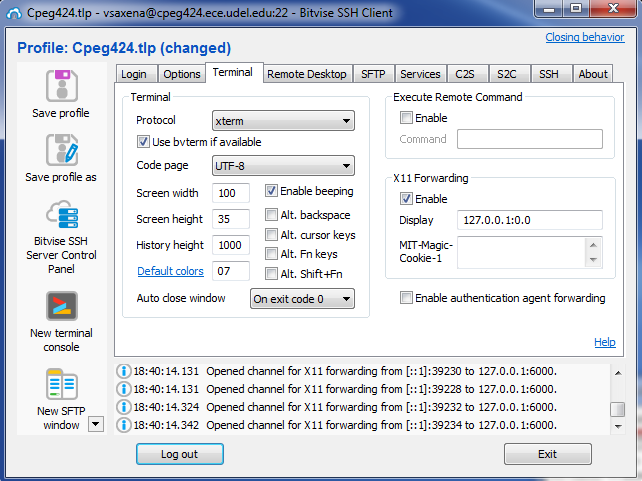Click the Bitvise app icon in title bar
The image size is (642, 481).
tap(13, 12)
